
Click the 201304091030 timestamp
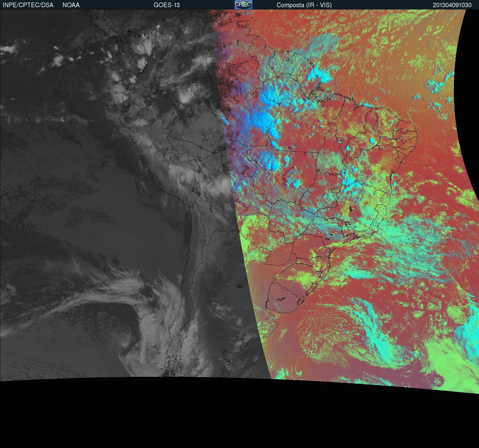pos(452,5)
